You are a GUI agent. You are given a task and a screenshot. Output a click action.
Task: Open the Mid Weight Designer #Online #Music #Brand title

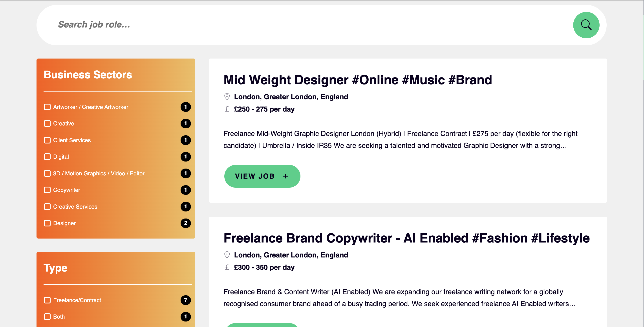pos(357,80)
